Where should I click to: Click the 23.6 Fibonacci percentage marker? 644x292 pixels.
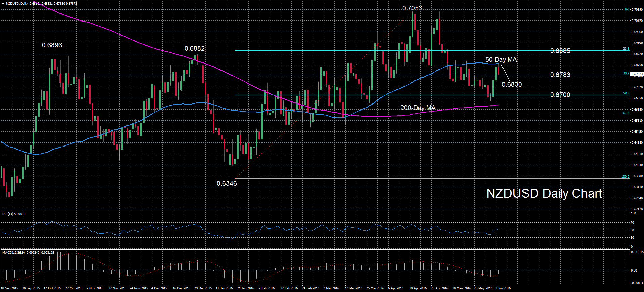[x=626, y=49]
